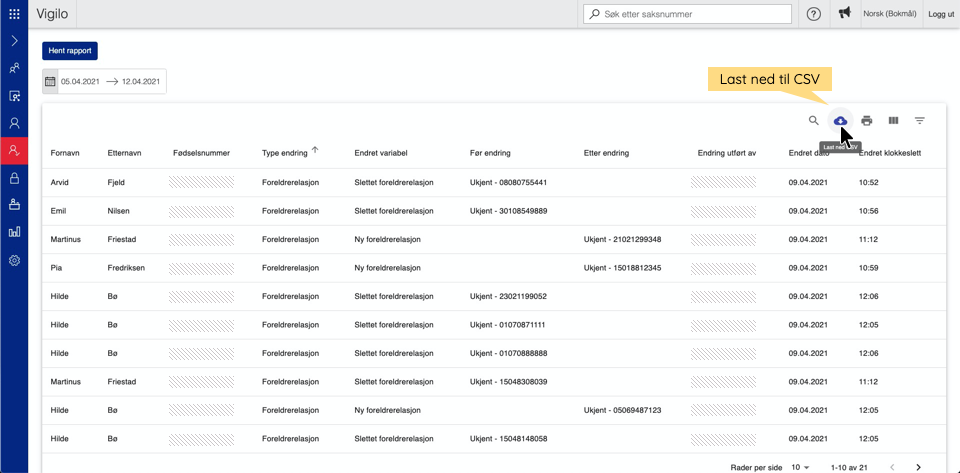
Task: Click Ukjent - 21021299348 cell
Action: [623, 239]
